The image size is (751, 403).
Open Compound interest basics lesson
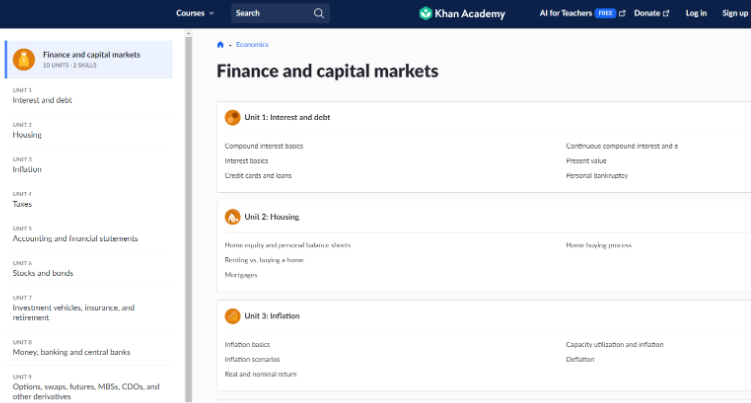click(264, 146)
